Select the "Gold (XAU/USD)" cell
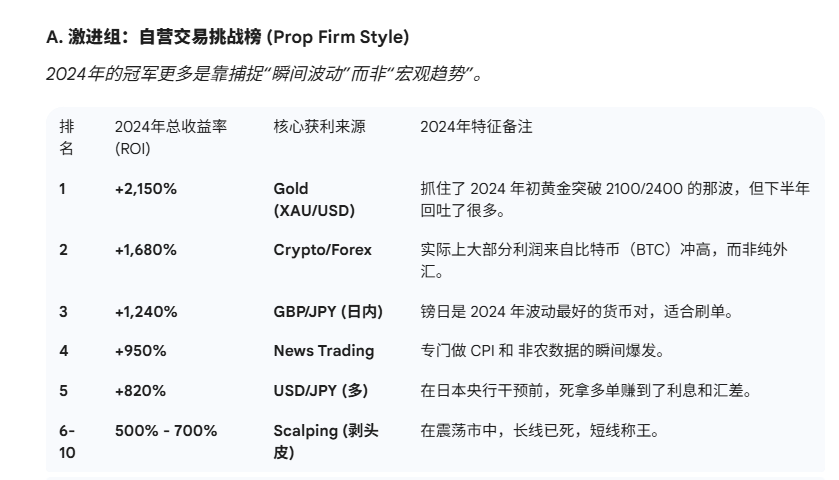Viewport: 839px width, 480px height. pos(314,199)
